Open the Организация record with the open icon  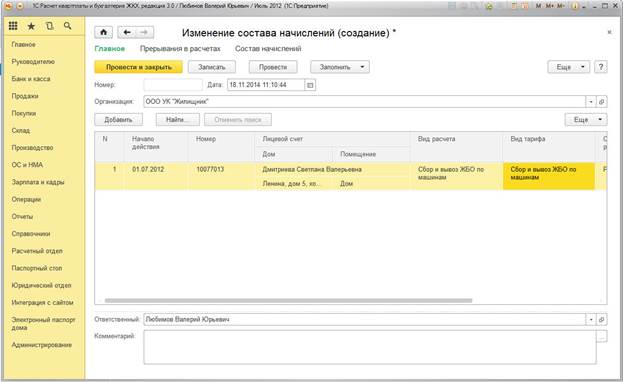pyautogui.click(x=602, y=102)
